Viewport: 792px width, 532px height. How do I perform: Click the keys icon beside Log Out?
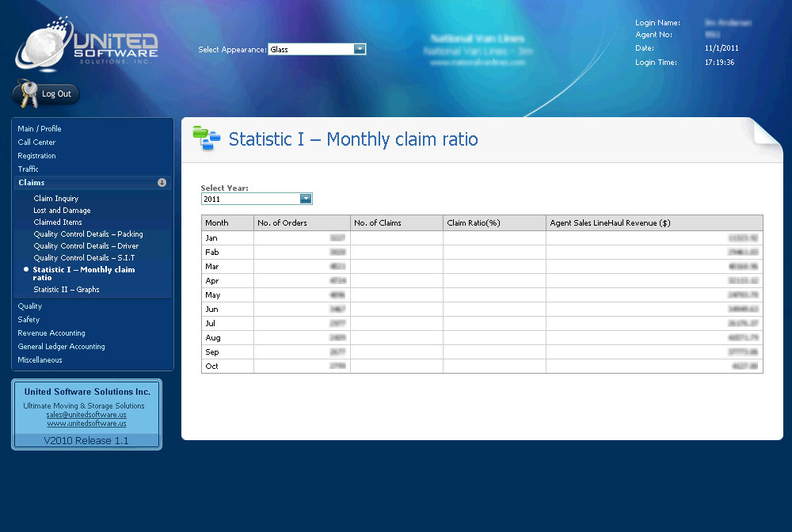tap(27, 94)
